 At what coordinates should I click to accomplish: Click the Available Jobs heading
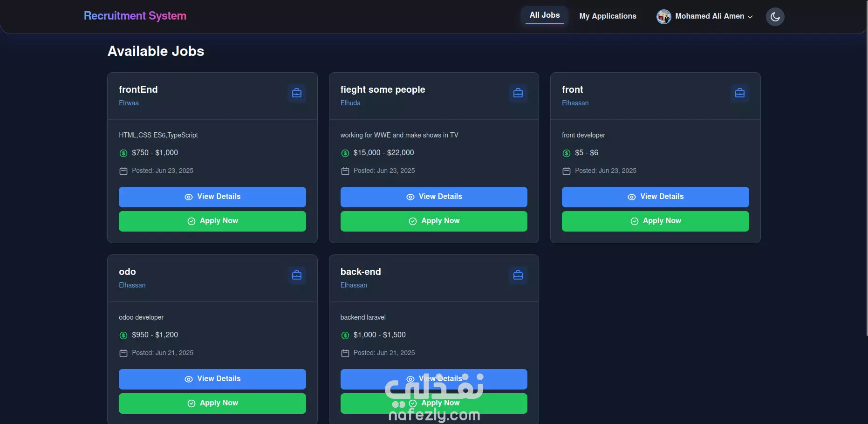[x=156, y=51]
